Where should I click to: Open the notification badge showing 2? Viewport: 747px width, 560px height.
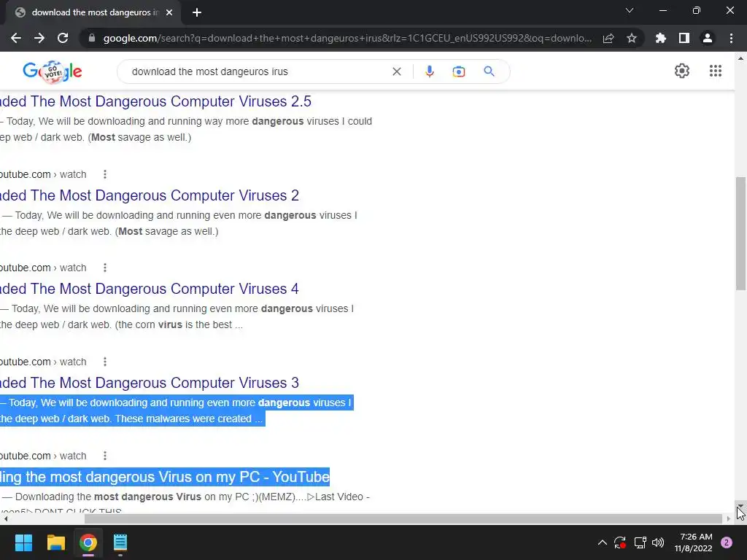point(727,542)
